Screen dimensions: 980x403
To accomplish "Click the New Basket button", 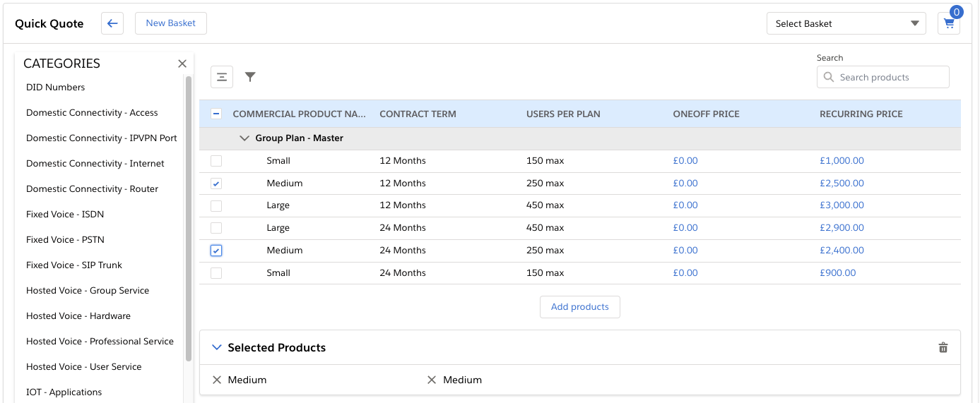I will (171, 23).
